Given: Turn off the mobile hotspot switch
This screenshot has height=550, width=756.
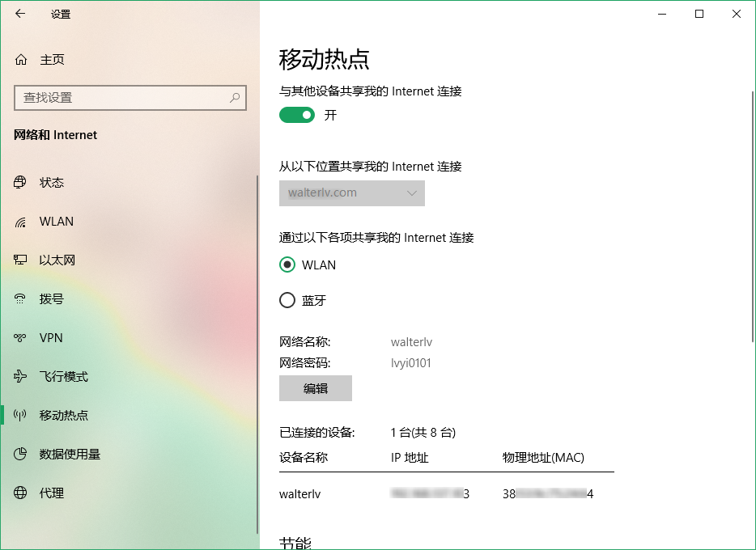Looking at the screenshot, I should coord(296,115).
